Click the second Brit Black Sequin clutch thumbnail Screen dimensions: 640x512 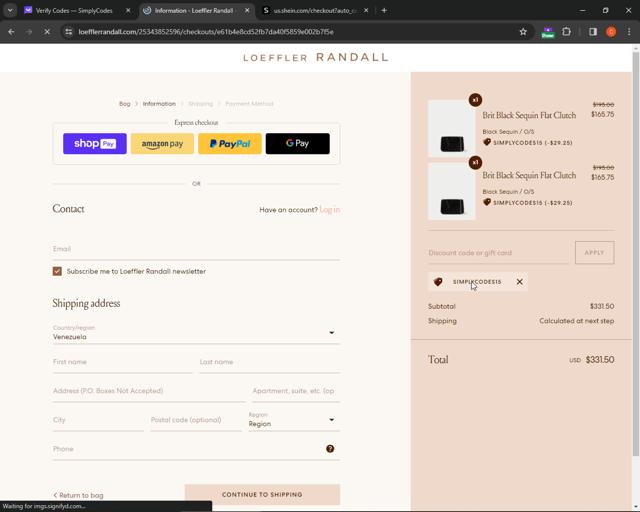click(451, 191)
